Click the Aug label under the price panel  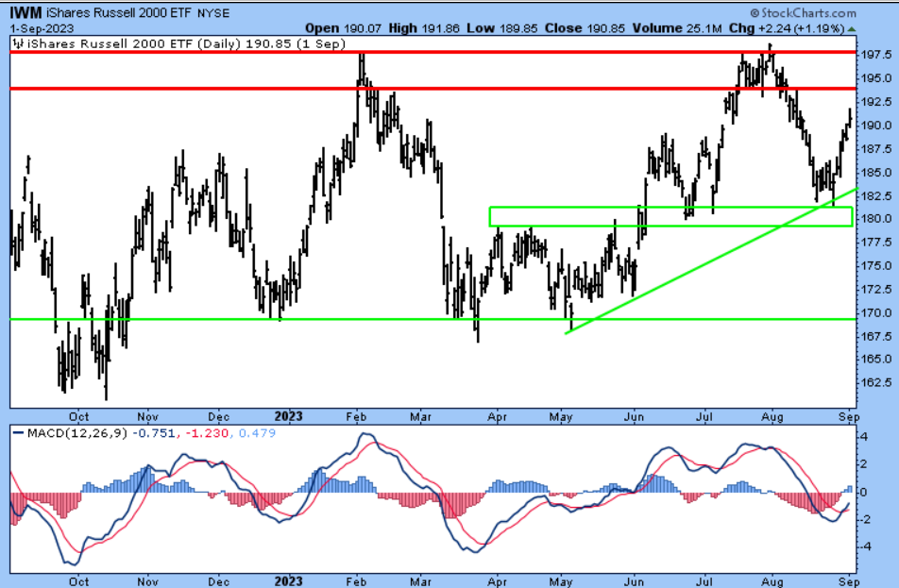(x=772, y=416)
